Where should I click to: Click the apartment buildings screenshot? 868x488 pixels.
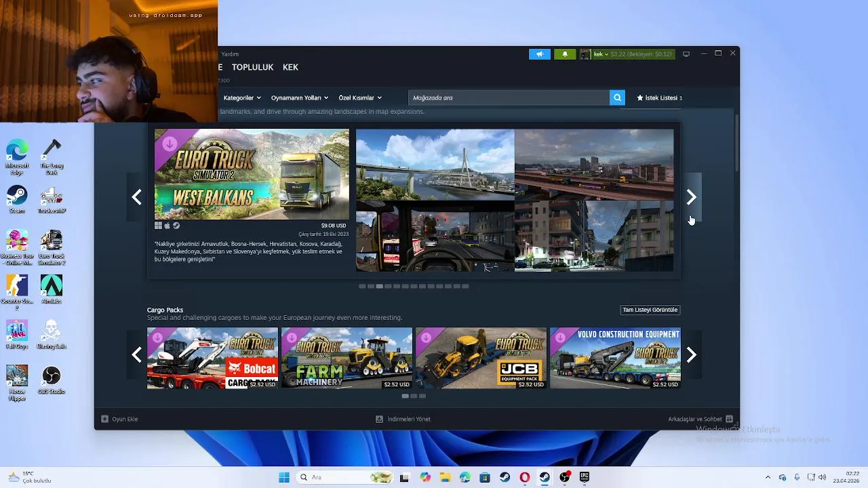[594, 236]
